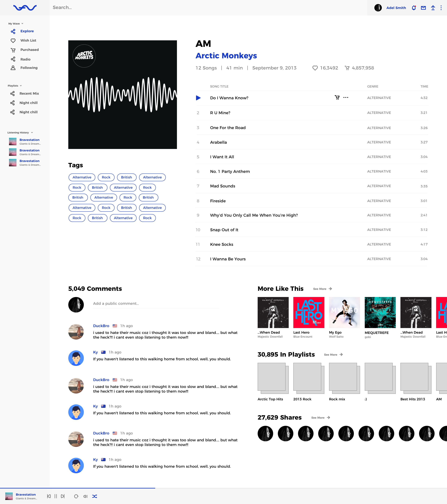Collapse the Listening History section
The width and height of the screenshot is (447, 504).
coord(32,133)
